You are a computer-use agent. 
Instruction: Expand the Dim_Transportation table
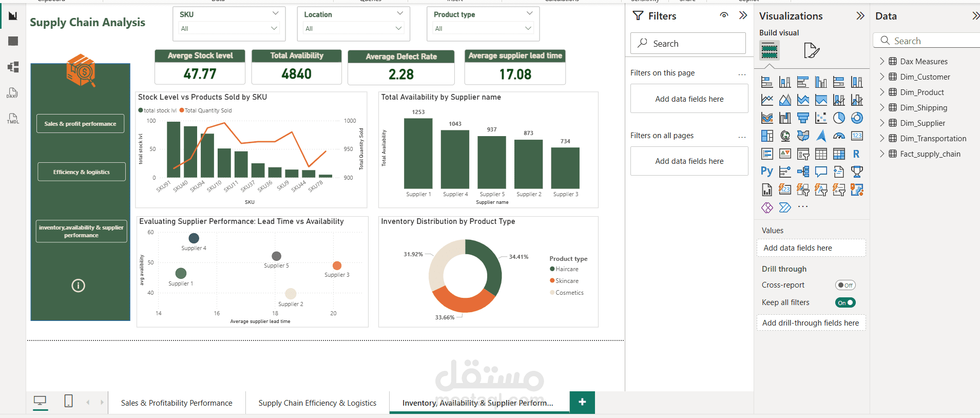[x=882, y=138]
